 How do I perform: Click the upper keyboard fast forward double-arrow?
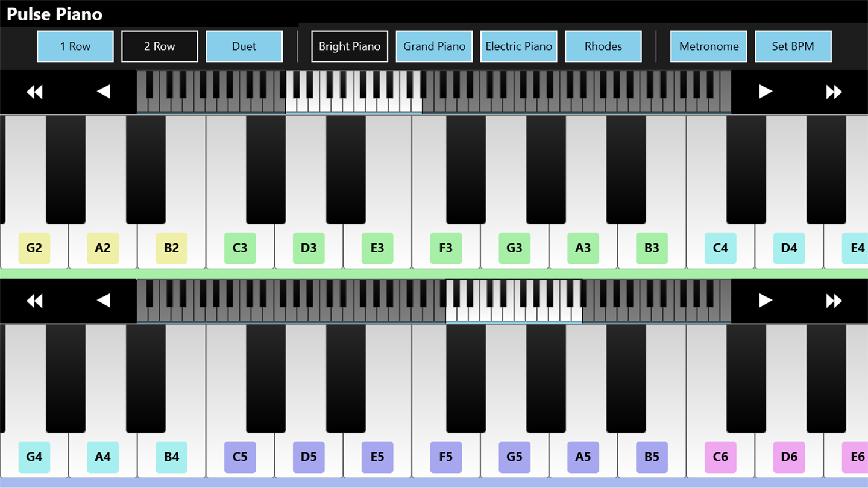834,92
